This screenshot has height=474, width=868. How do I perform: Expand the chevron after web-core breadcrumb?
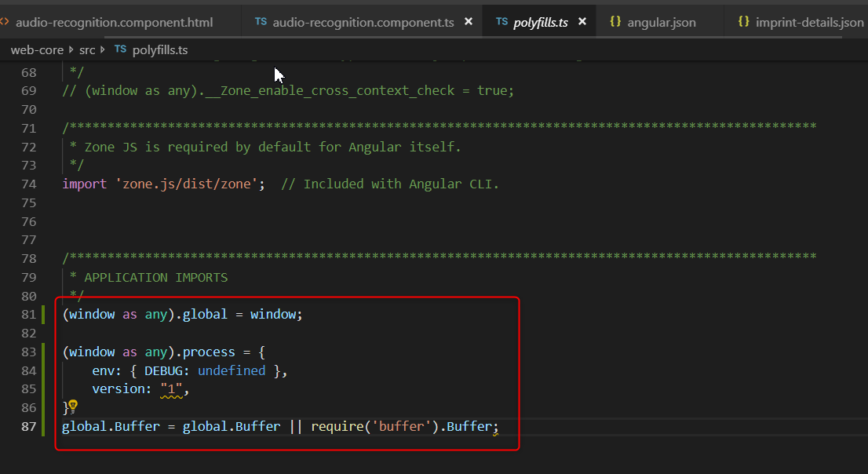click(x=70, y=49)
